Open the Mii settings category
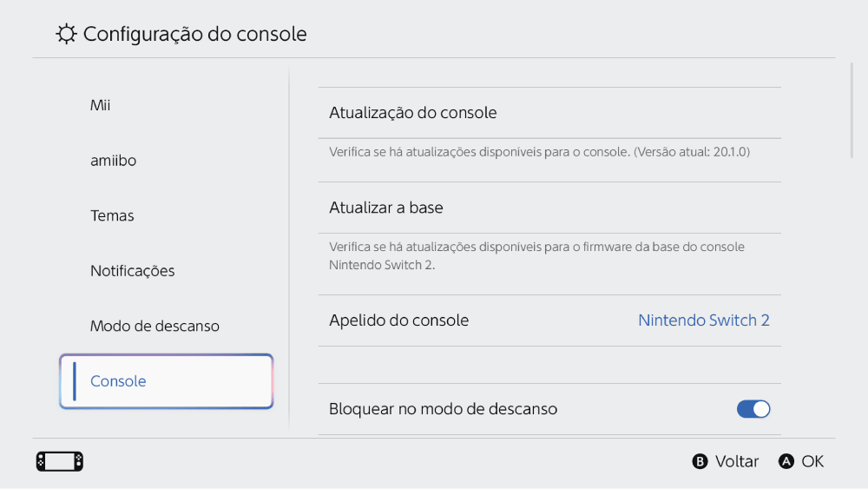The width and height of the screenshot is (868, 489). tap(100, 105)
